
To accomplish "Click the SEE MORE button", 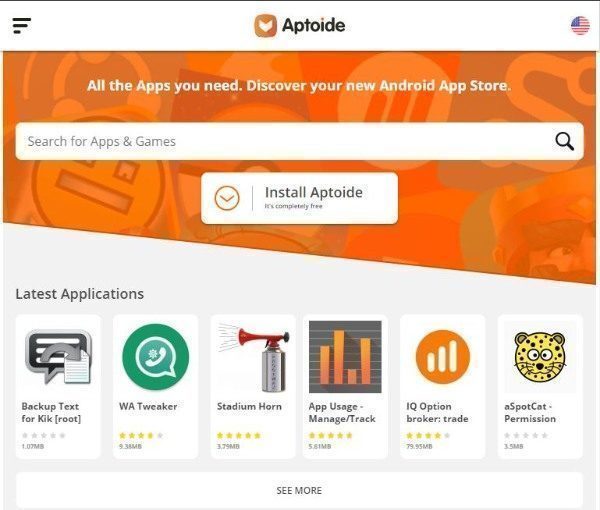I will coord(299,490).
